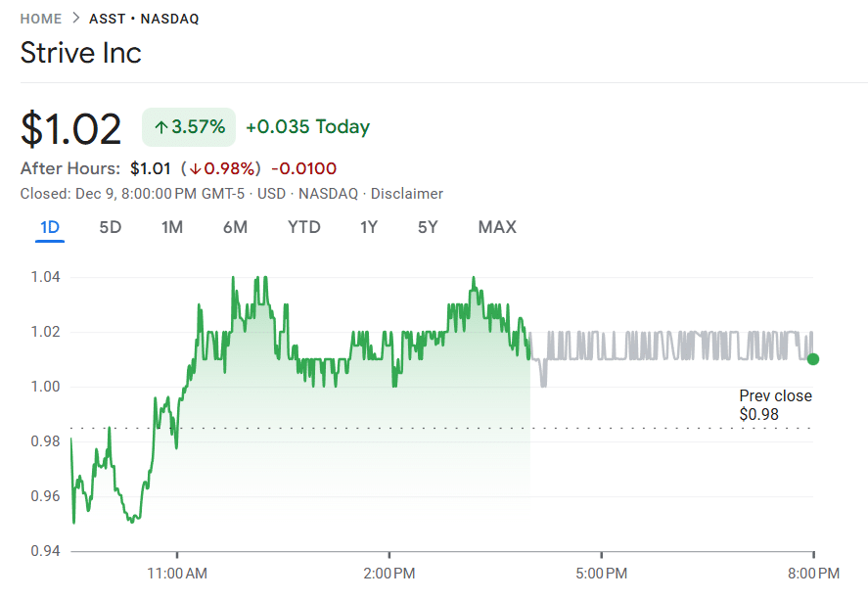868x600 pixels.
Task: Click the Prev close $0.98 label
Action: (776, 405)
